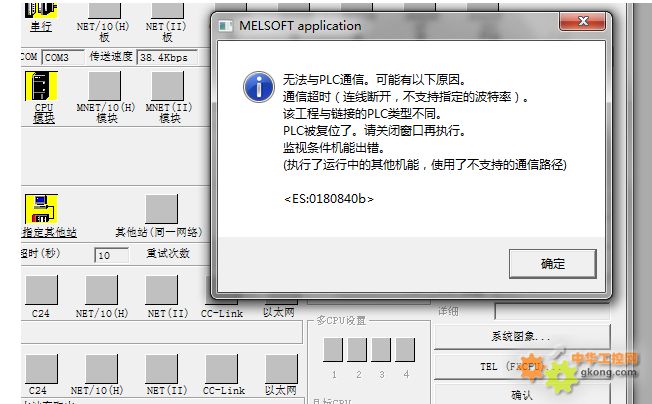Click the NET/10(H) 板 icon at top

pyautogui.click(x=104, y=10)
